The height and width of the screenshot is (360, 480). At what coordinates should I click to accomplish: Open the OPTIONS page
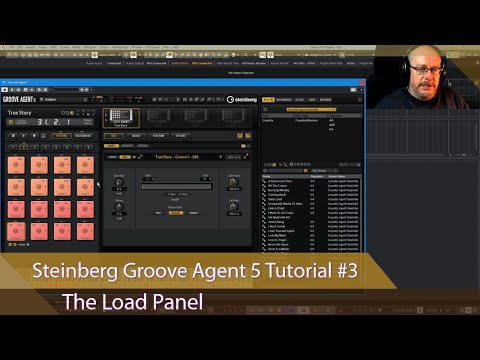tap(181, 136)
